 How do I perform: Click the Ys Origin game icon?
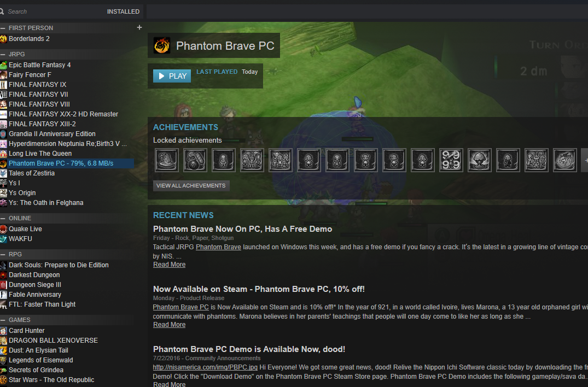point(3,193)
